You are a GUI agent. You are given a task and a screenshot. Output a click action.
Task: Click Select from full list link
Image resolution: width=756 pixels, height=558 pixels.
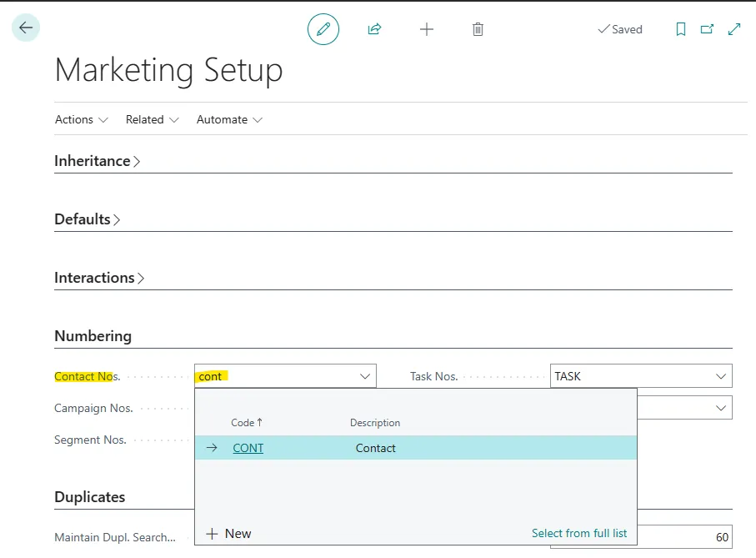tap(579, 533)
